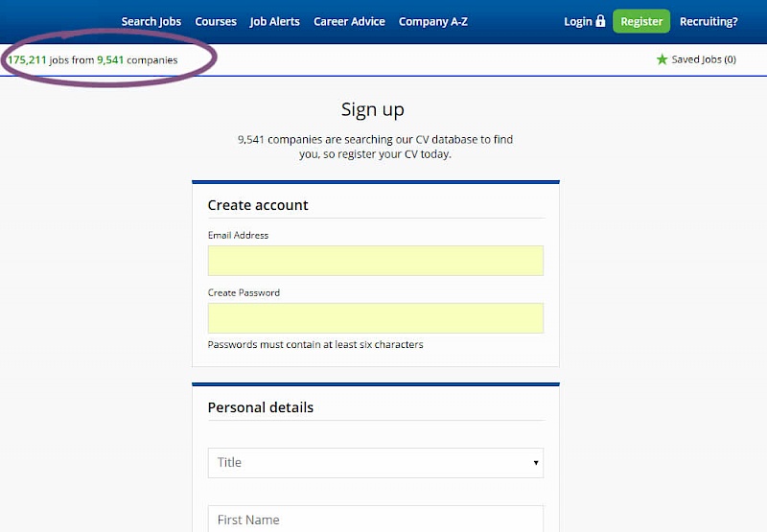Screen dimensions: 767x532
Task: Click the green star Saved Jobs icon
Action: 662,59
